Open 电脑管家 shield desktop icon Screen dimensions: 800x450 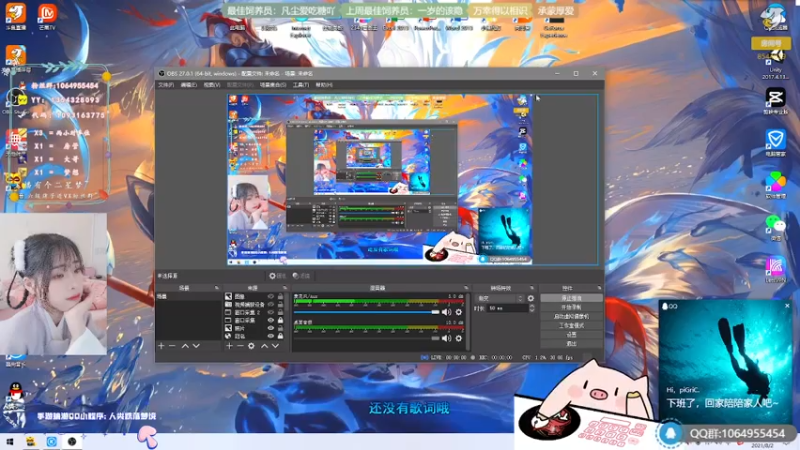[775, 142]
